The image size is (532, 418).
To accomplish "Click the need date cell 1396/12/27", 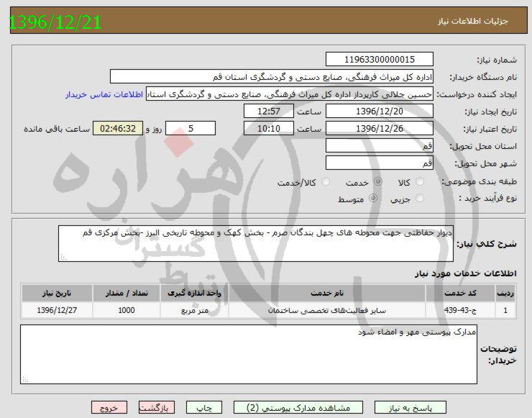I will click(x=57, y=310).
